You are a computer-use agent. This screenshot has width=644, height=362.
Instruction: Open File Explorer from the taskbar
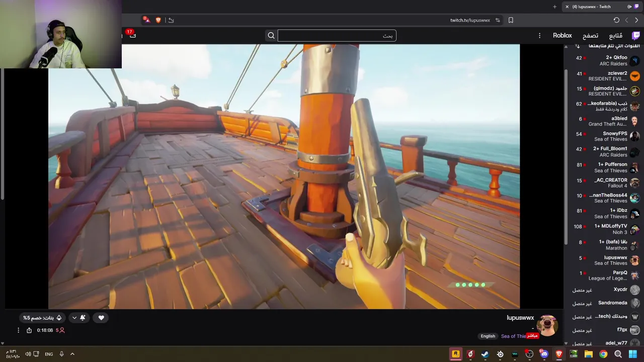[x=588, y=354]
